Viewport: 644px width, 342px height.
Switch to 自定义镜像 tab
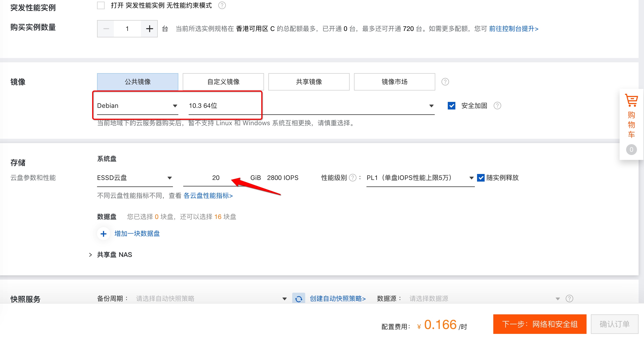click(223, 82)
